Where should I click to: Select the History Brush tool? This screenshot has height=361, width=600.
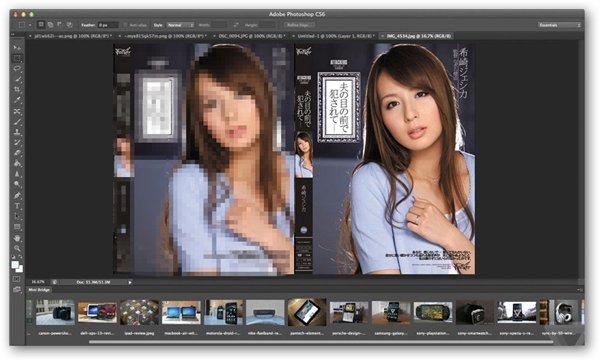(x=17, y=142)
